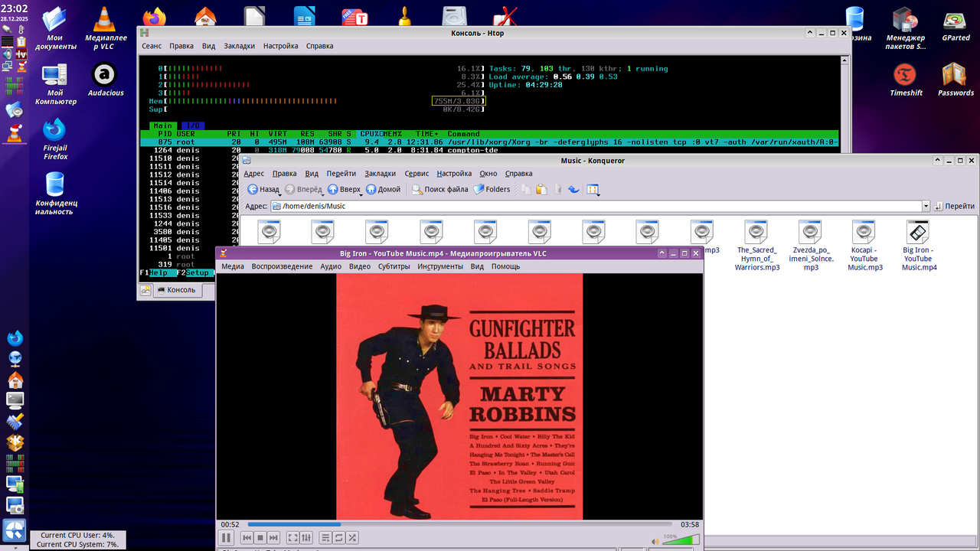
Task: Switch to htop Main tab
Action: click(163, 126)
